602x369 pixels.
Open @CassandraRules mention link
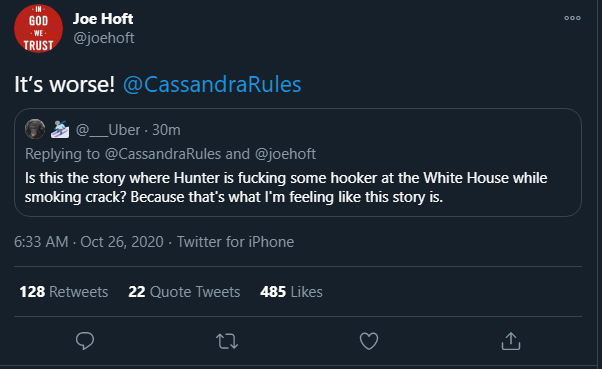[212, 84]
